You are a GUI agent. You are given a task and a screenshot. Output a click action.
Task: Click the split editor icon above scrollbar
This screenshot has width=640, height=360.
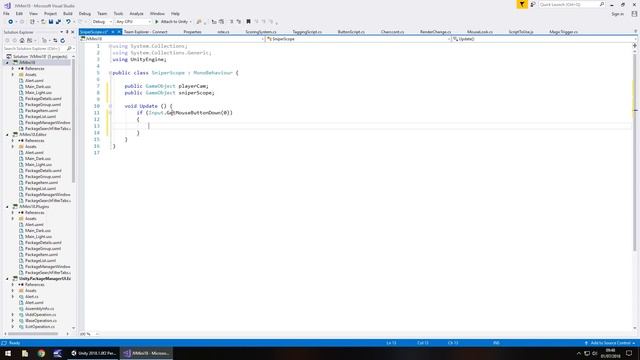635,45
